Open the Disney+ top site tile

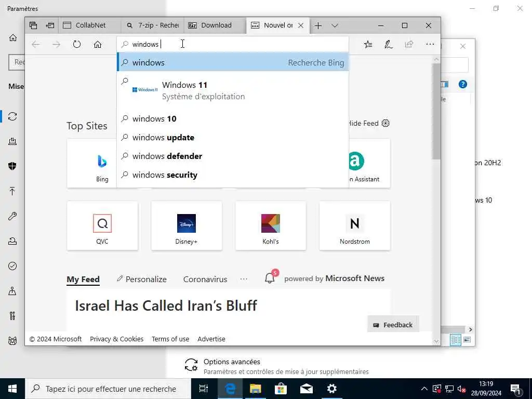click(187, 225)
